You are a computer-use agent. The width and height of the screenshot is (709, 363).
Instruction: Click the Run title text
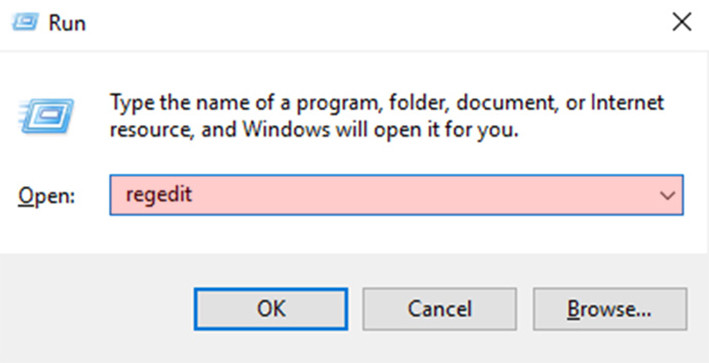click(67, 23)
